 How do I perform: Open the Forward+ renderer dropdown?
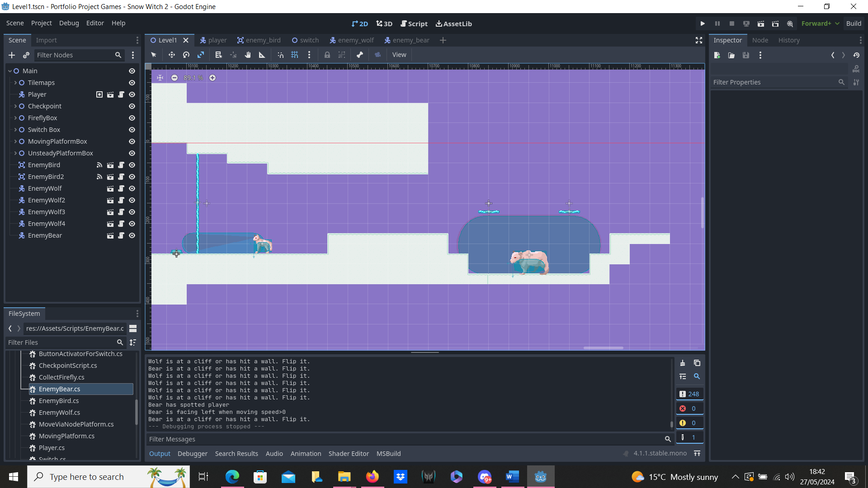click(x=820, y=23)
